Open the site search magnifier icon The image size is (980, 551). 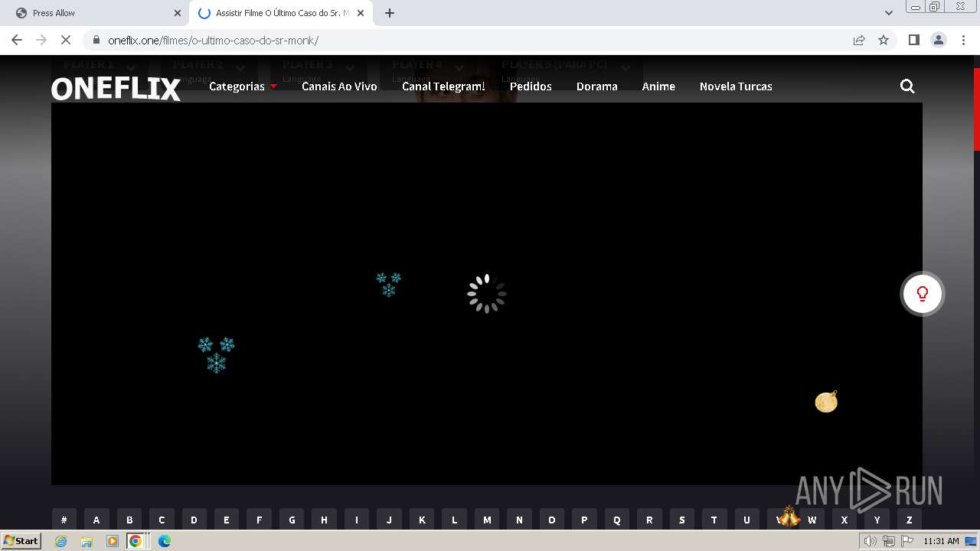pyautogui.click(x=907, y=86)
